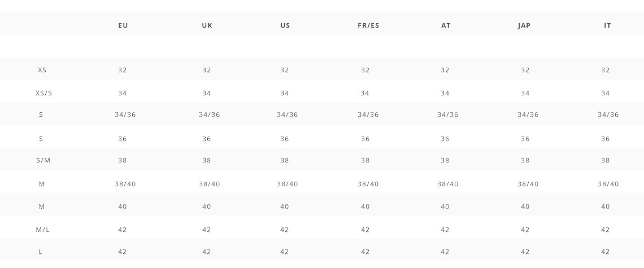
Task: Select the M/L row label
Action: [43, 230]
